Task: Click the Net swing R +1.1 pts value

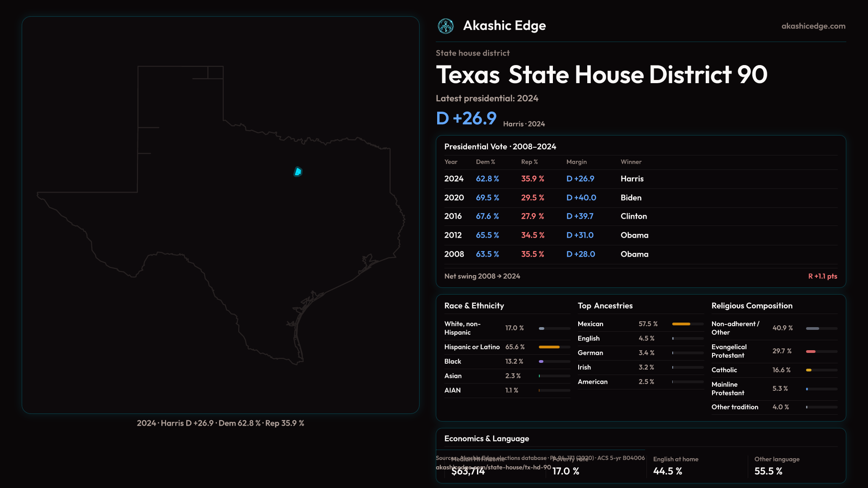Action: [822, 276]
